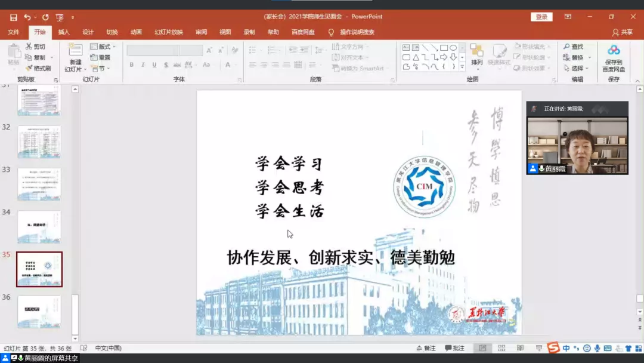Viewport: 644px width, 363px height.
Task: Click the Sogou input method S icon
Action: coord(553,348)
